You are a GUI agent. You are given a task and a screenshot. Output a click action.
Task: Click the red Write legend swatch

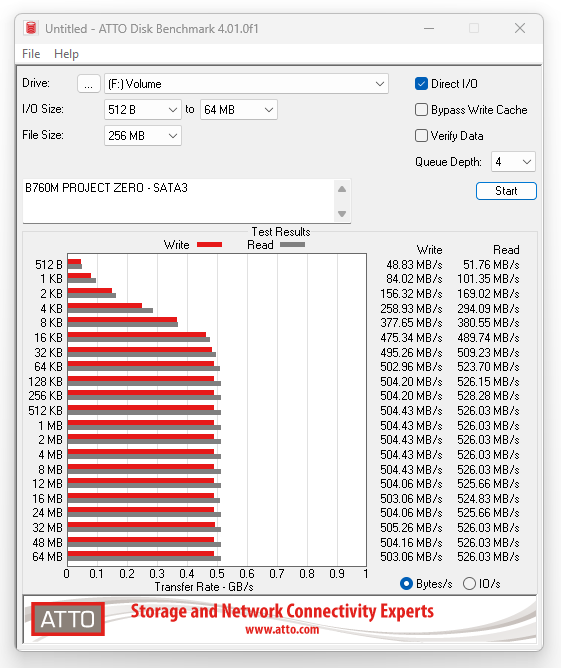(209, 245)
